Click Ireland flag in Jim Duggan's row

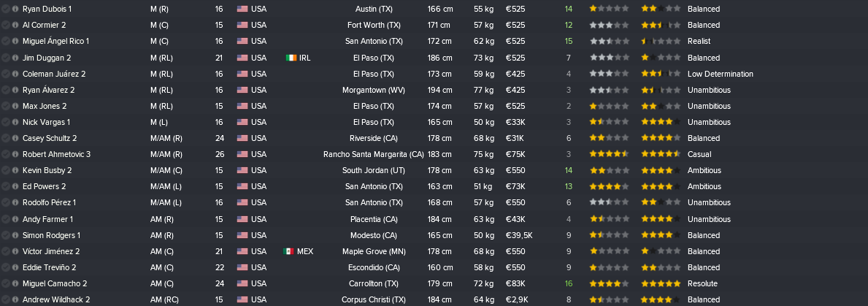pyautogui.click(x=291, y=58)
